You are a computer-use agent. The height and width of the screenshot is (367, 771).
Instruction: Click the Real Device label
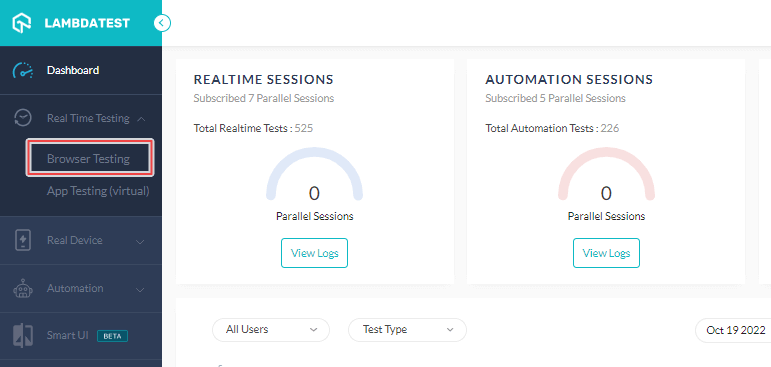75,240
